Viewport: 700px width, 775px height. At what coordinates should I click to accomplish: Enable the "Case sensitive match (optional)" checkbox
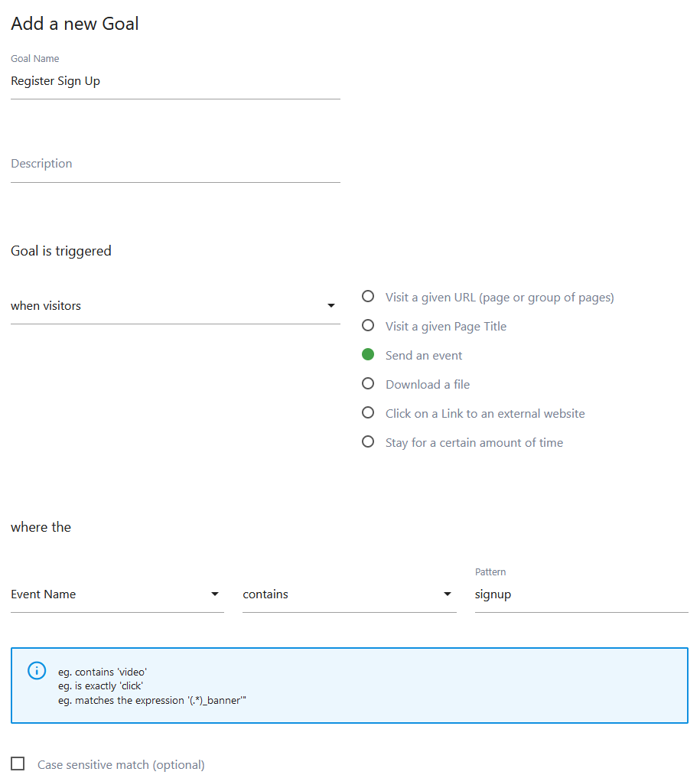click(x=17, y=764)
